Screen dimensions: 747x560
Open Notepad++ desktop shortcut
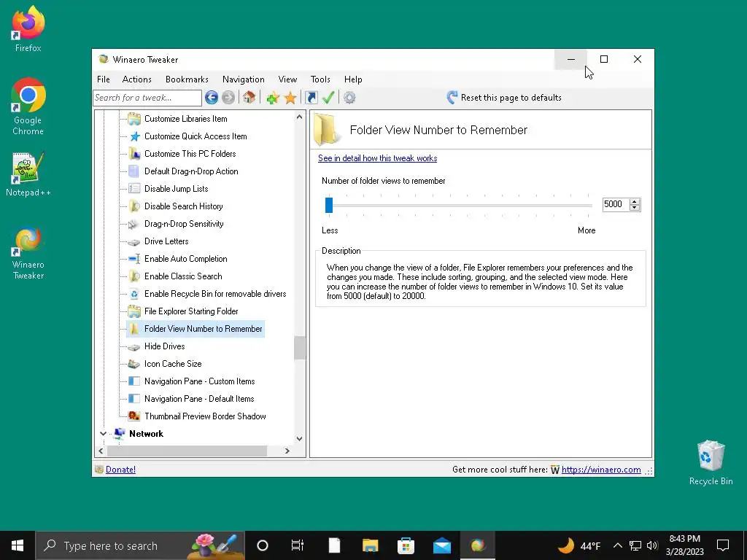pyautogui.click(x=28, y=175)
